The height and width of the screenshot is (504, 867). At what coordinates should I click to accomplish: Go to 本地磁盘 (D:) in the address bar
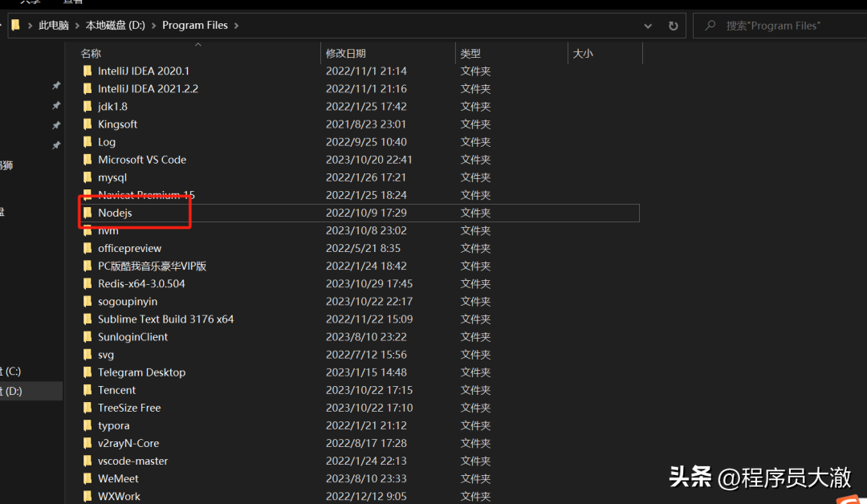point(115,26)
